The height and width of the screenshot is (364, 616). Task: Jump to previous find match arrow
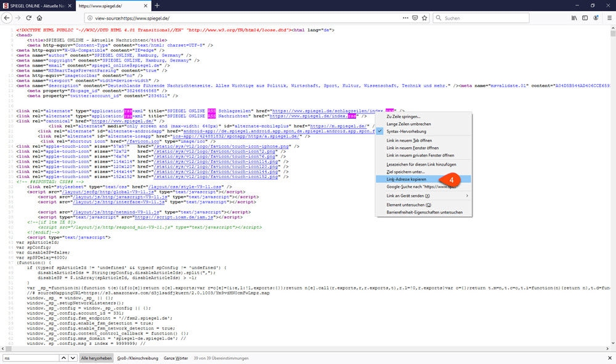[x=63, y=358]
